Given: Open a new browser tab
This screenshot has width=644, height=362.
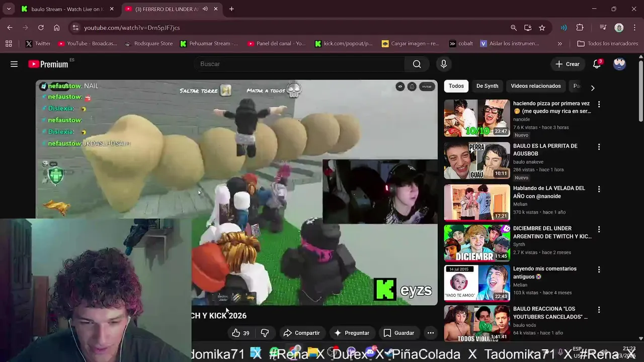Looking at the screenshot, I should click(x=231, y=9).
